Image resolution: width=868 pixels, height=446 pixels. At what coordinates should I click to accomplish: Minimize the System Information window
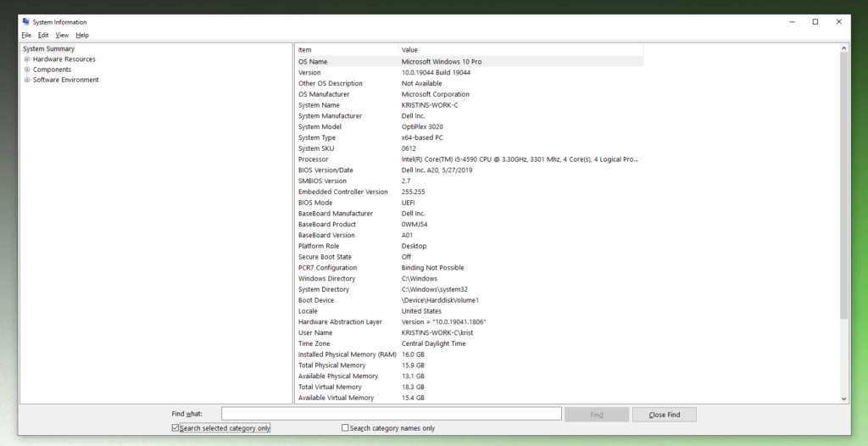792,22
